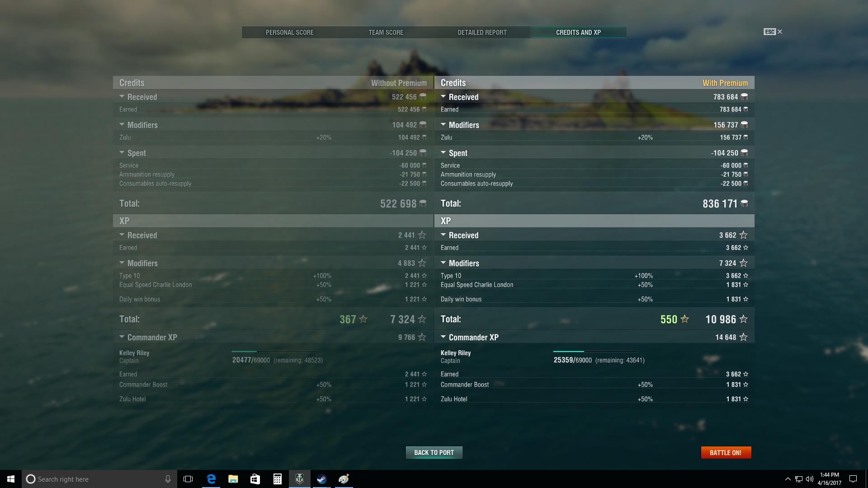Collapse Received under With Premium XP
The width and height of the screenshot is (868, 488).
(443, 235)
